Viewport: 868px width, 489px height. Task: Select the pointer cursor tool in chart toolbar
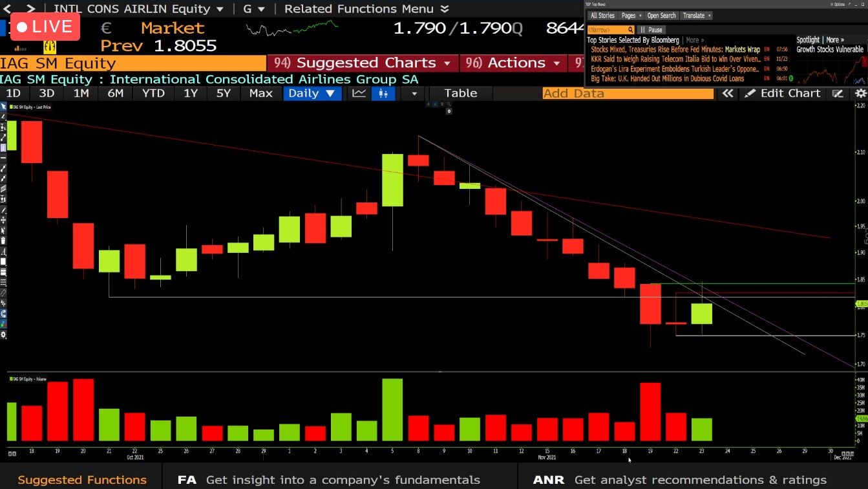[3, 106]
